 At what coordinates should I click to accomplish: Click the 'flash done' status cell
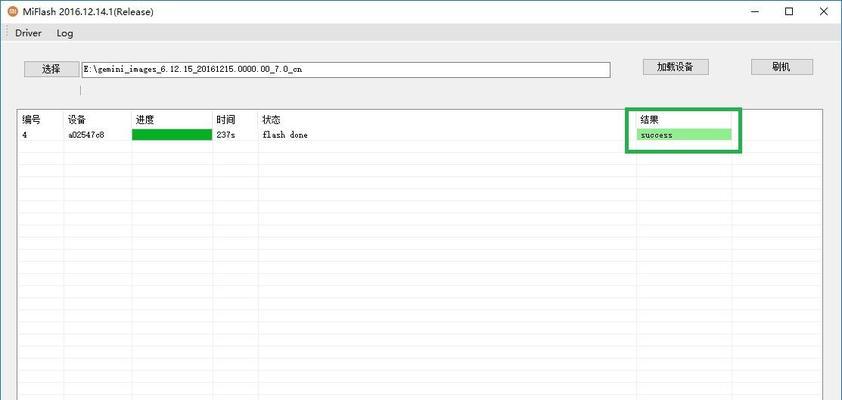[285, 135]
